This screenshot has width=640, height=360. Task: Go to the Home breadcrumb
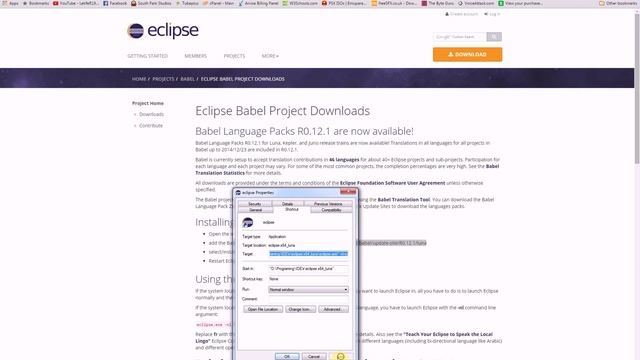point(139,79)
